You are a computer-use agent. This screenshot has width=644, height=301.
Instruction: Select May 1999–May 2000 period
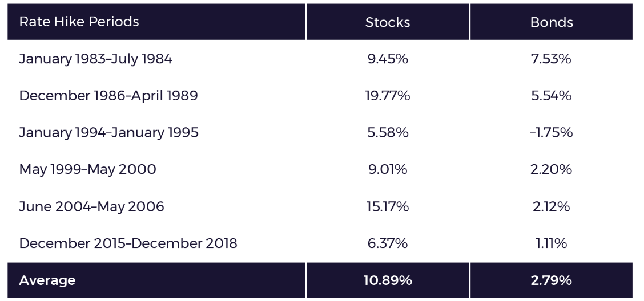tap(87, 170)
